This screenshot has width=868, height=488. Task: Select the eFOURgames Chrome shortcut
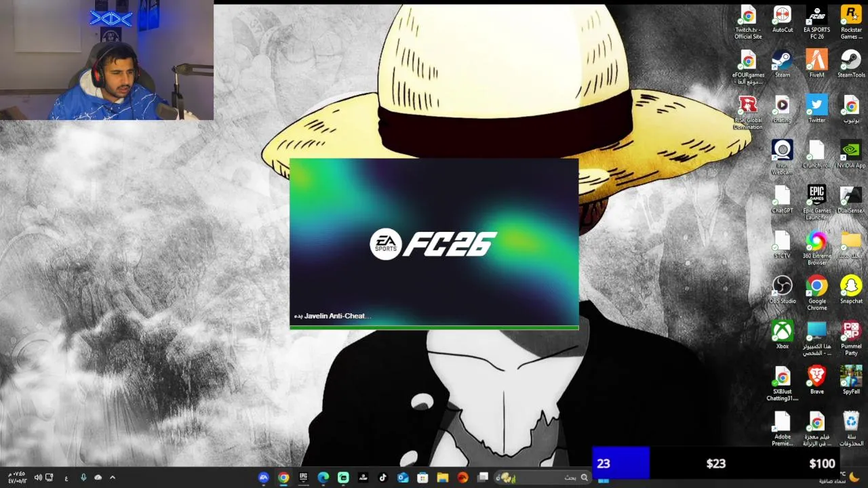[748, 68]
